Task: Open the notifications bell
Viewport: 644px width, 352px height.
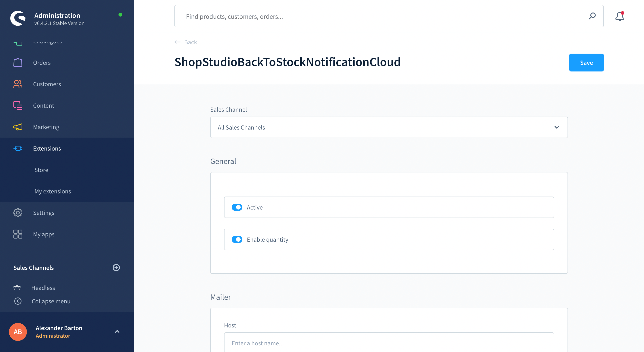Action: tap(620, 16)
